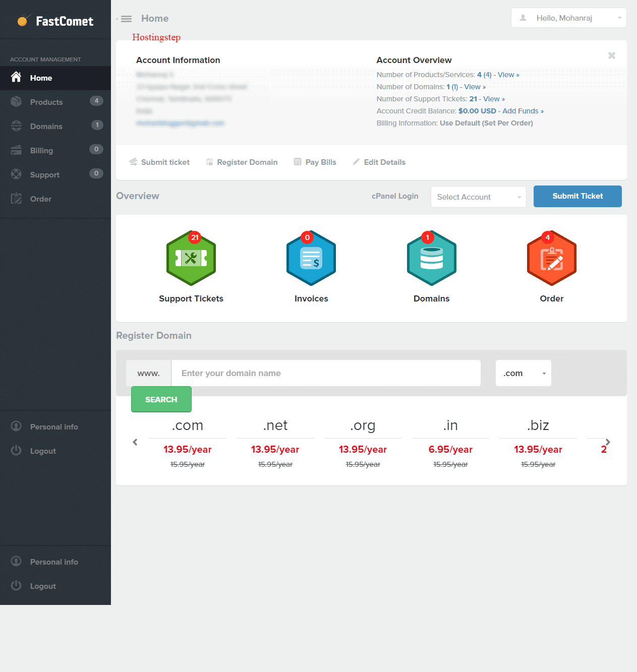Open the Support Tickets hexagon icon
This screenshot has width=637, height=672.
click(191, 258)
